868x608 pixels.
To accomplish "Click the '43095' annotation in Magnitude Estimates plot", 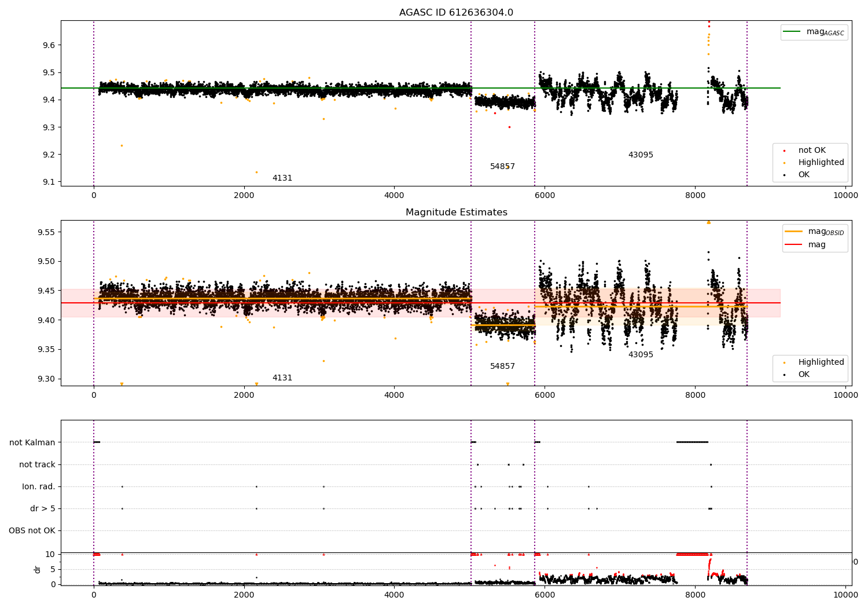I will point(641,355).
